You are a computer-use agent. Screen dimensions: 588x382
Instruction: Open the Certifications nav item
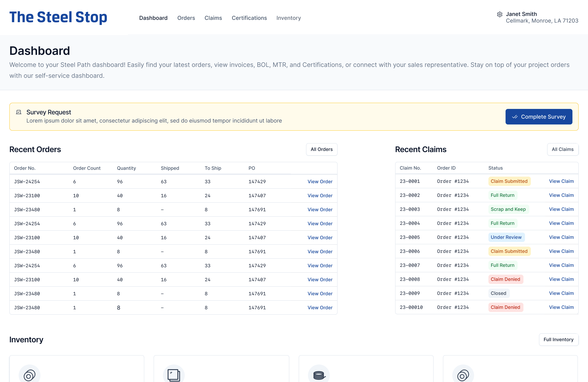coord(249,18)
